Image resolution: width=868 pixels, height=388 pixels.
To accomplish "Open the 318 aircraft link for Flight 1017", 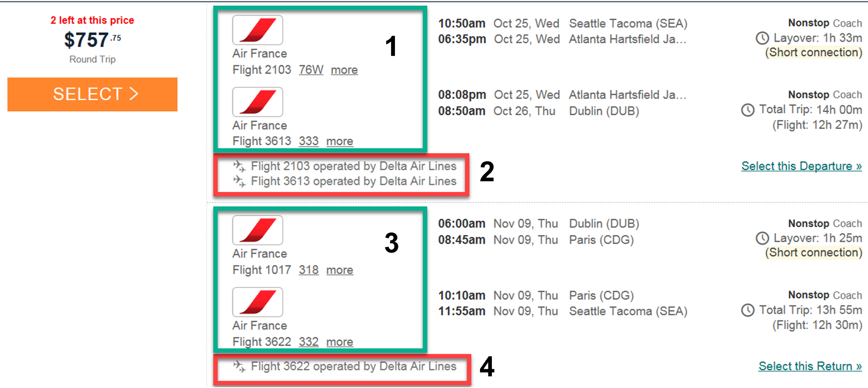I will point(309,270).
